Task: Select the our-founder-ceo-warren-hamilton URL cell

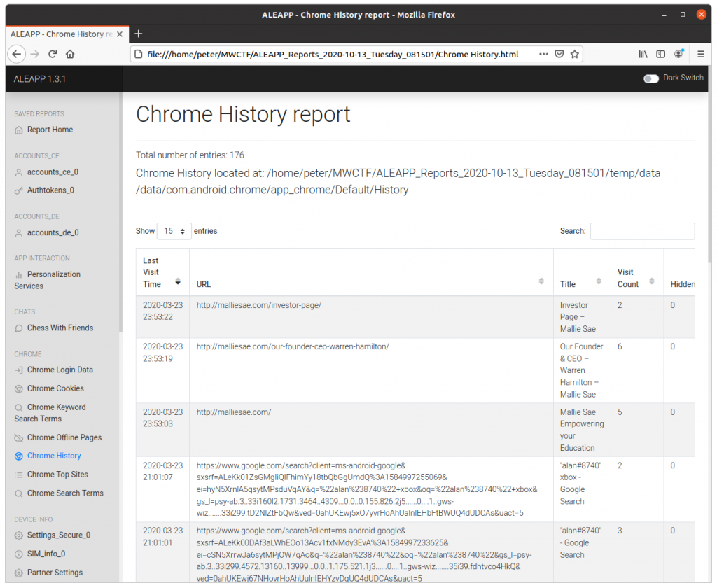Action: click(x=371, y=371)
